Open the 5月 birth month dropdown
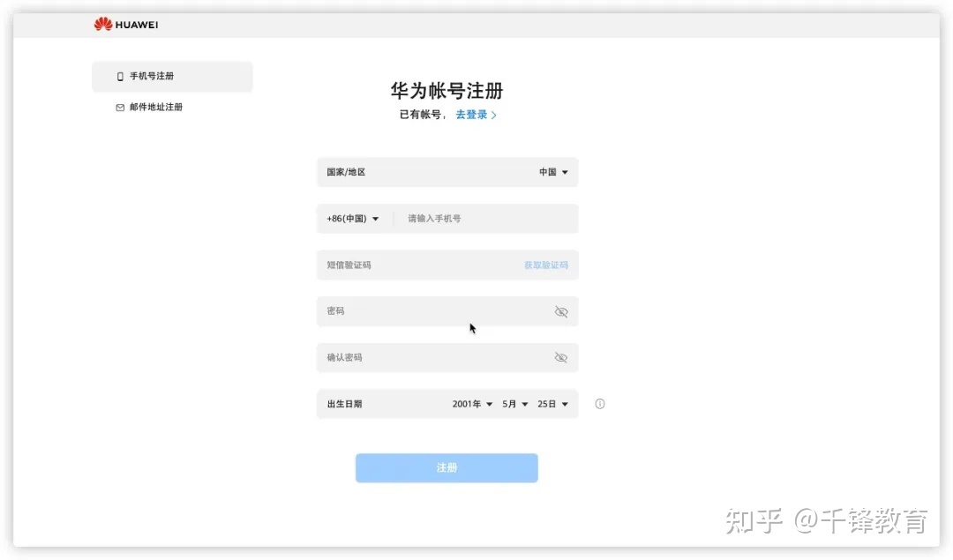The image size is (953, 560). pyautogui.click(x=514, y=404)
